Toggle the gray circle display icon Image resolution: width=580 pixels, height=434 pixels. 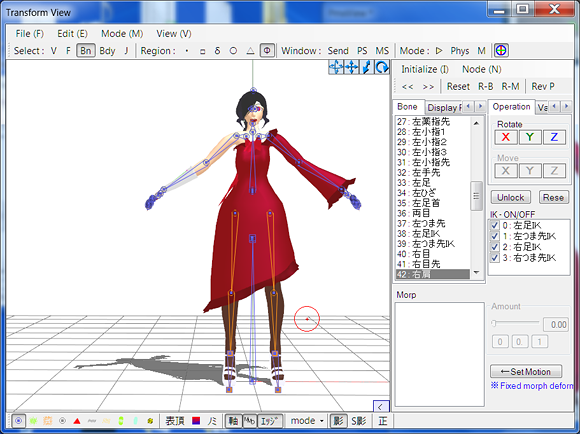tap(63, 421)
